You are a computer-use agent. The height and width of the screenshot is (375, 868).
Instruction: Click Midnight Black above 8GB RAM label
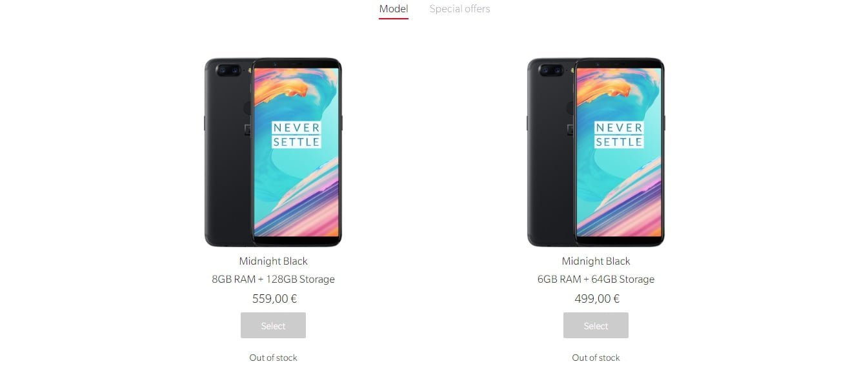(273, 261)
